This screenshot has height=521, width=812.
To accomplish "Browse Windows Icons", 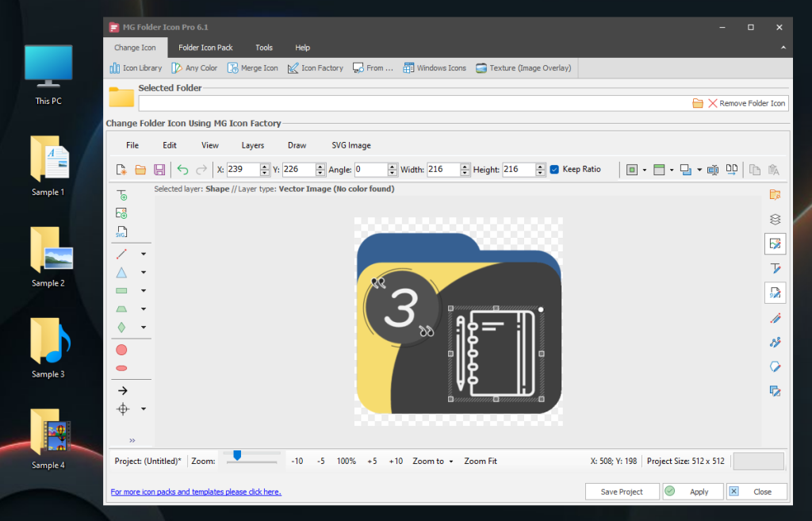I will (435, 67).
